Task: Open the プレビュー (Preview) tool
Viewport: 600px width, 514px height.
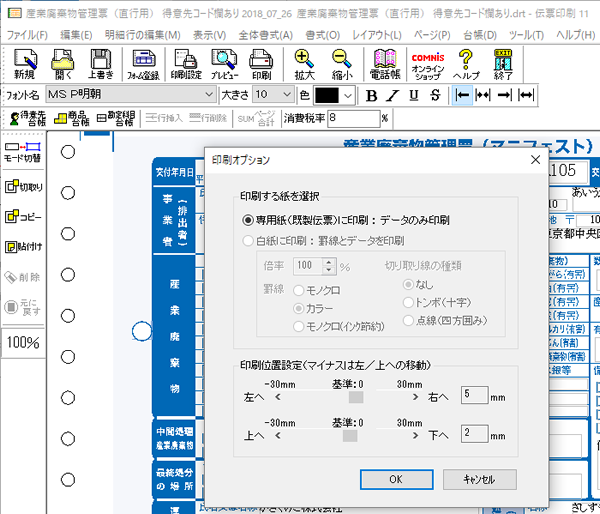Action: (222, 64)
